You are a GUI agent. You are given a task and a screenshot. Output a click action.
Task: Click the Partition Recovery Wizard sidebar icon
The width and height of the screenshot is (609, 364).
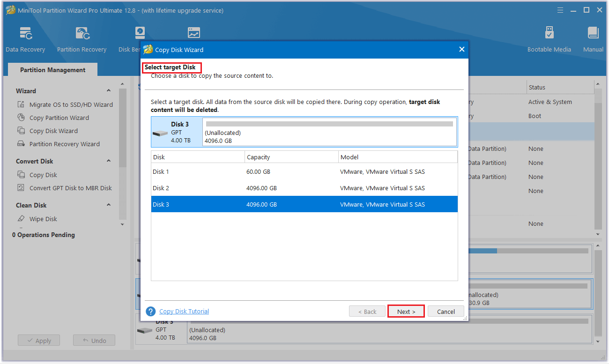[21, 144]
